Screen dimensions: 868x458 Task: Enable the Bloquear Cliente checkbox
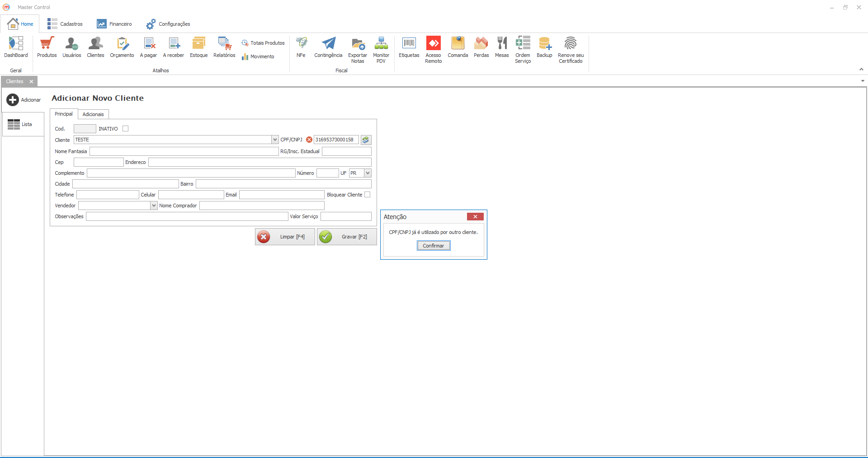coord(368,195)
